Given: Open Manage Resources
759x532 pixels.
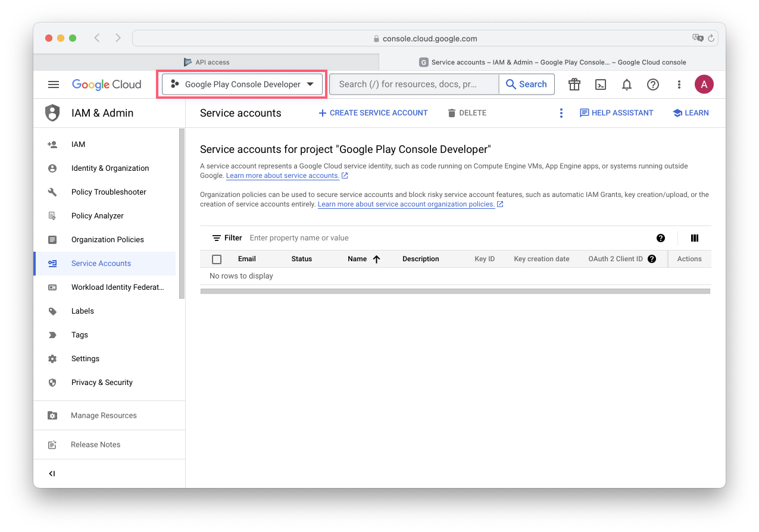Looking at the screenshot, I should 105,415.
